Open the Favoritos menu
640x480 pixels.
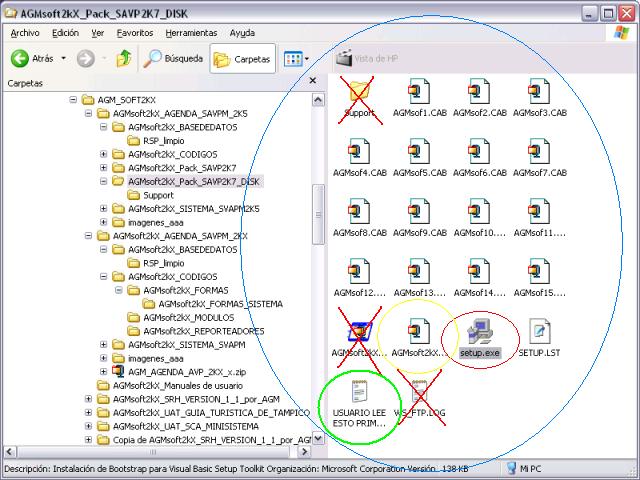pyautogui.click(x=135, y=33)
